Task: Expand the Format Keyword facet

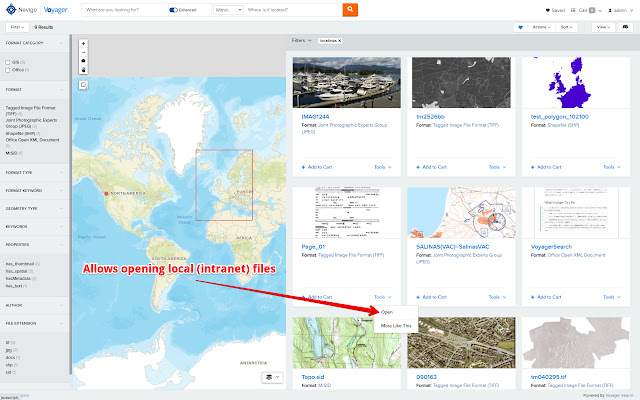Action: point(61,191)
